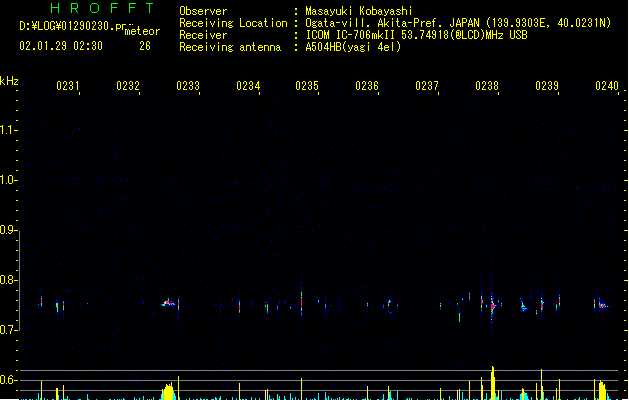Click the 1.1 kHz axis label

8,130
